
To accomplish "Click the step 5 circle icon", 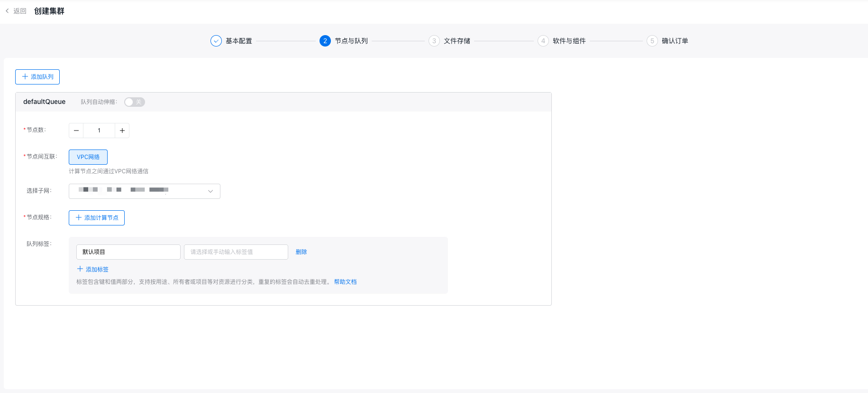I will [x=652, y=41].
